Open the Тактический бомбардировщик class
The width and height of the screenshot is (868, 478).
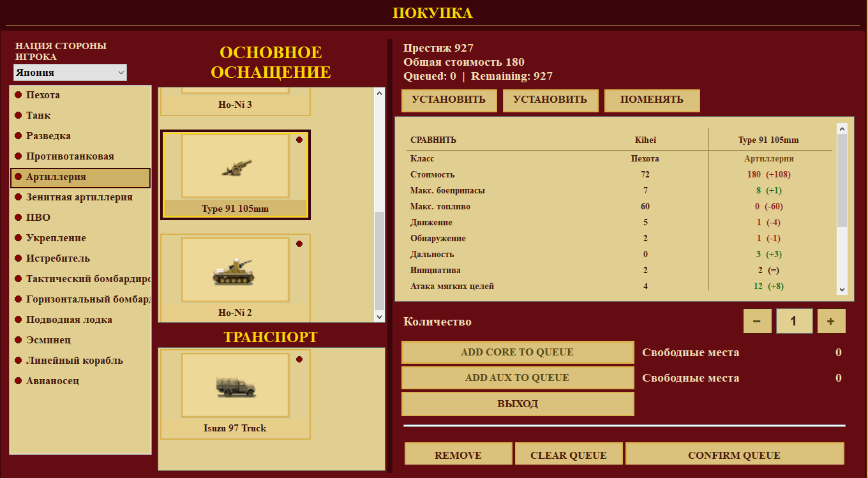click(80, 279)
